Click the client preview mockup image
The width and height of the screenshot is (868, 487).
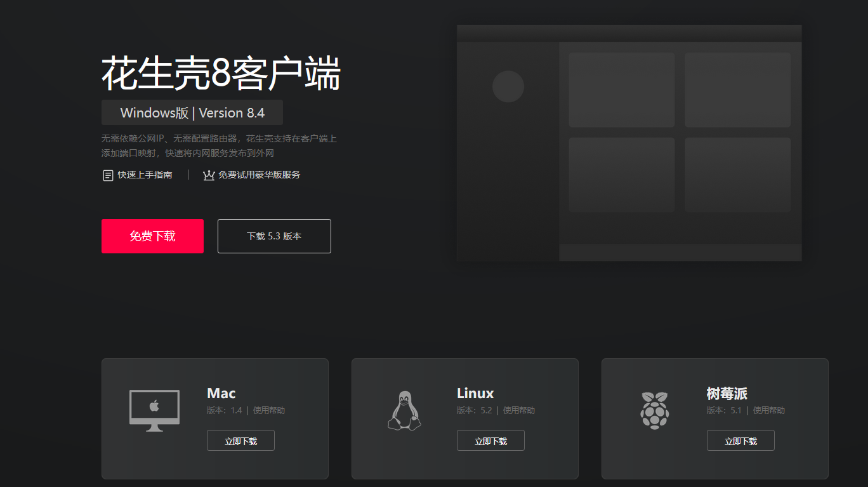pyautogui.click(x=629, y=143)
